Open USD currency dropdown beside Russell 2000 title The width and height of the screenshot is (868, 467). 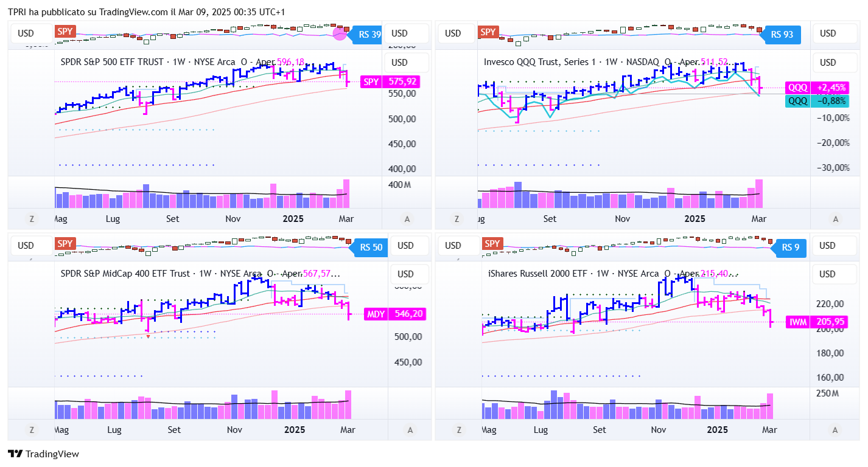click(828, 274)
